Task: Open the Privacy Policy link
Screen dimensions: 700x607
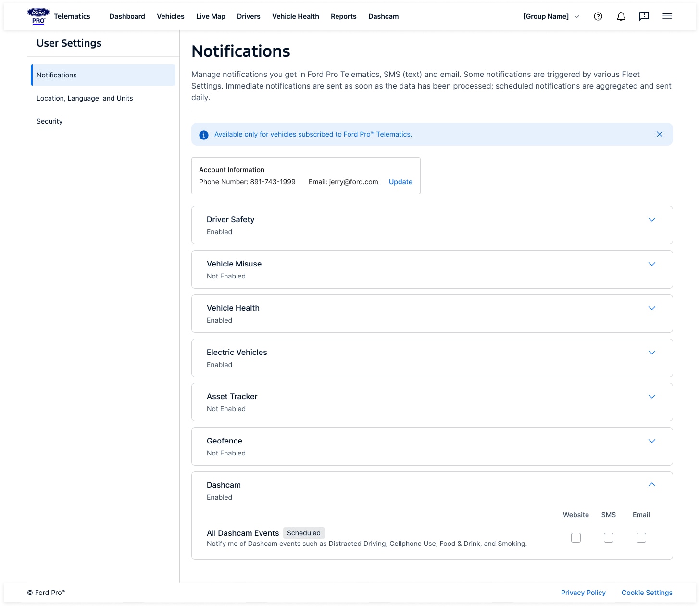Action: coord(583,593)
